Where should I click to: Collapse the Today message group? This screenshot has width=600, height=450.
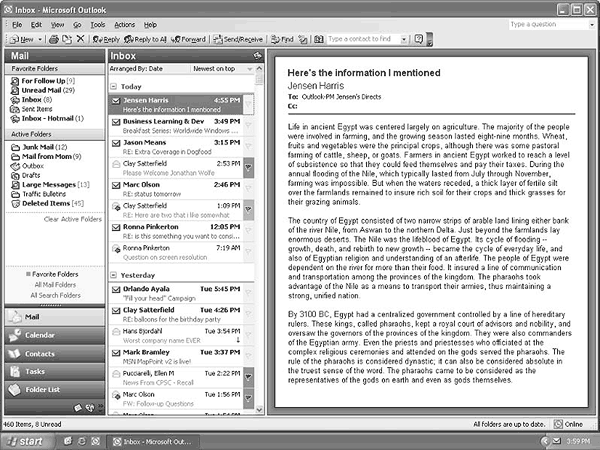113,86
